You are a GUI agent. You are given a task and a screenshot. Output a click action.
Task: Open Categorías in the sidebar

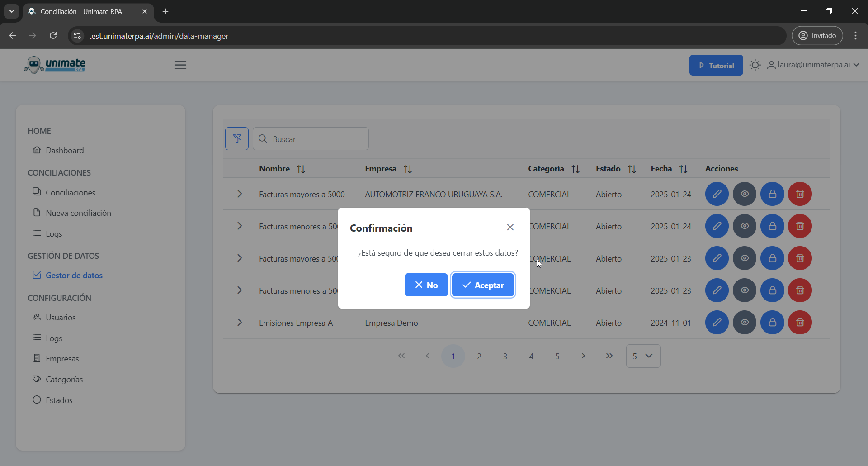[58, 379]
